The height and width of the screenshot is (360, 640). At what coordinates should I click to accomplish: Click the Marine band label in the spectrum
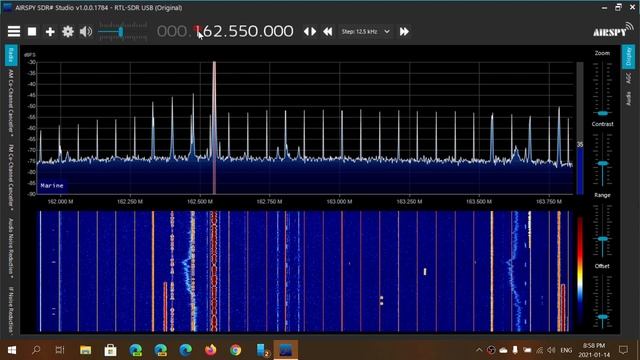[52, 186]
